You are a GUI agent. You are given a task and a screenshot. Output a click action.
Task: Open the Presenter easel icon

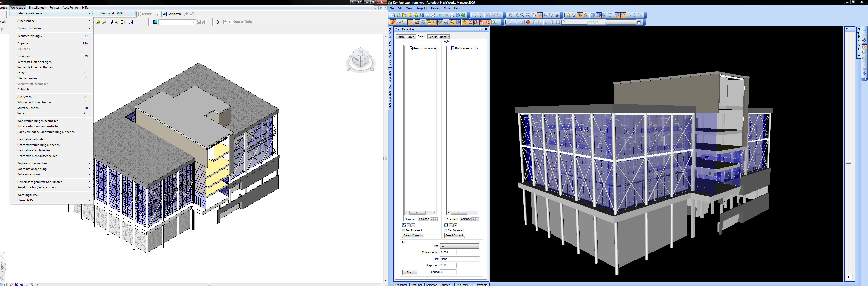point(465,22)
